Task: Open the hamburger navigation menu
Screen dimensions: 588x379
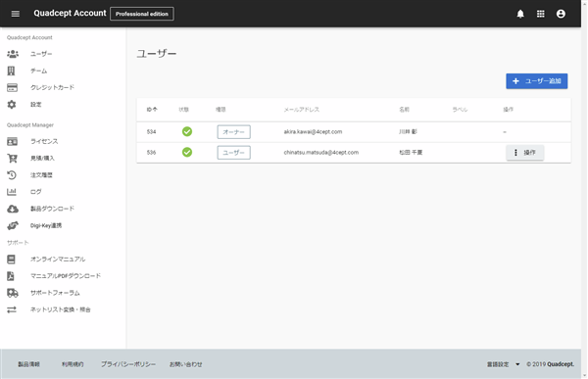Action: 16,14
